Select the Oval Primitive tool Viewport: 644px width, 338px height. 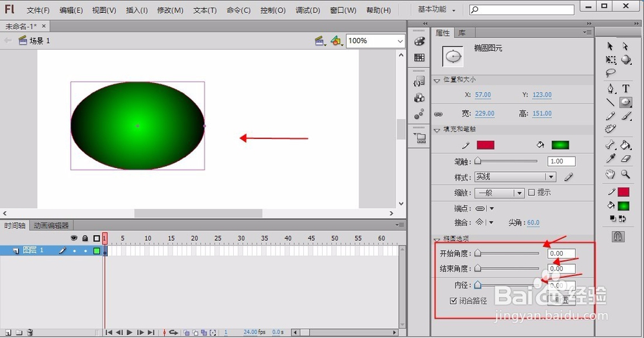625,102
